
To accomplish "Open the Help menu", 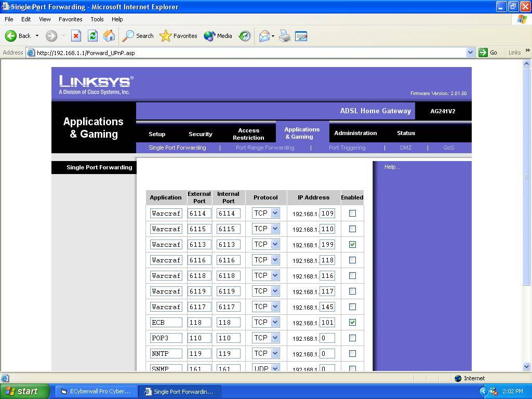I will click(117, 19).
